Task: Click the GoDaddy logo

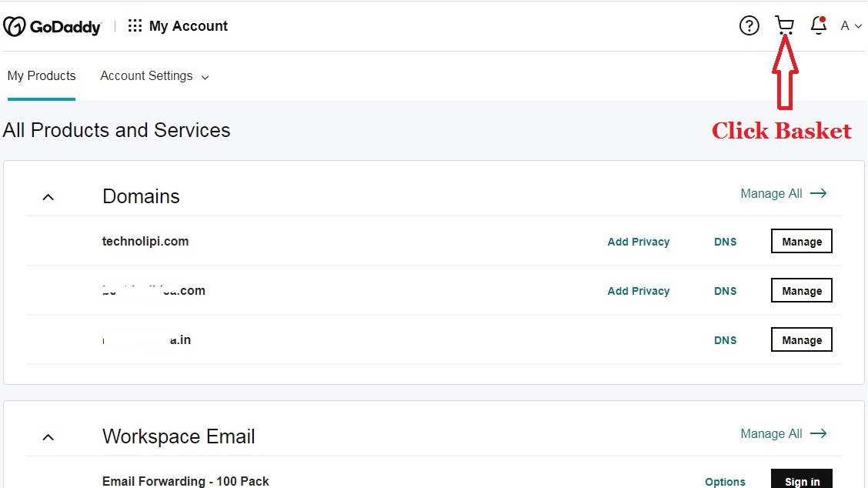Action: point(52,26)
